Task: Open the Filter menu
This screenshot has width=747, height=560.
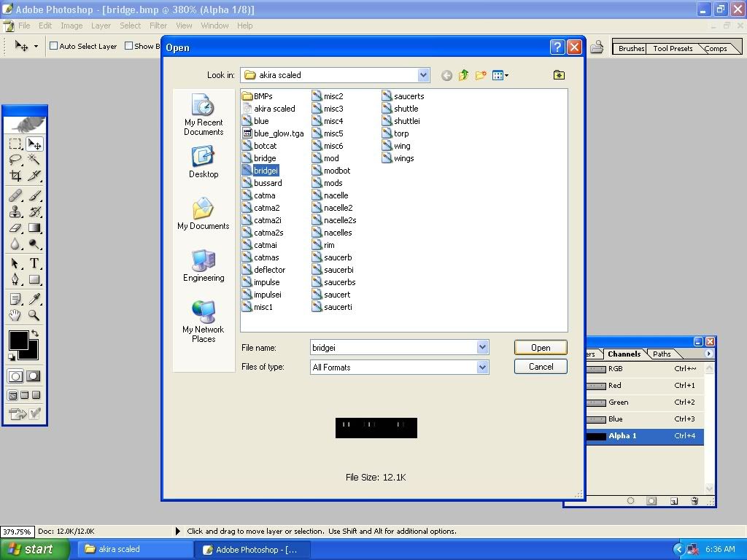Action: click(158, 26)
